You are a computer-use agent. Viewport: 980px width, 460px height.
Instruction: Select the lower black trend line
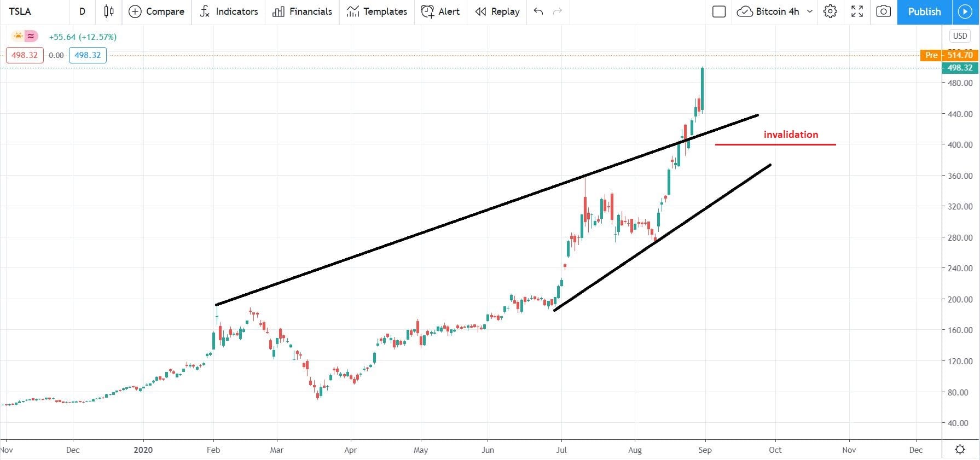tap(662, 237)
